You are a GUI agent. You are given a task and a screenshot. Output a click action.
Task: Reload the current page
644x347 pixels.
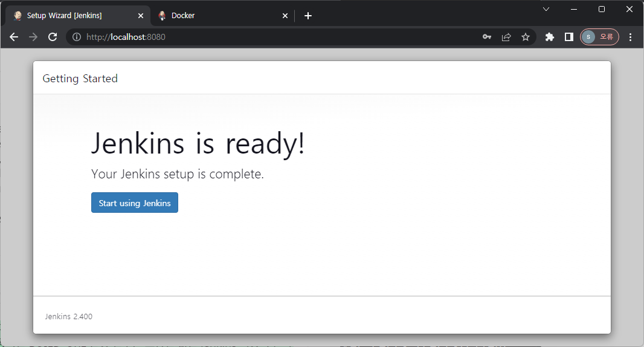click(x=53, y=37)
